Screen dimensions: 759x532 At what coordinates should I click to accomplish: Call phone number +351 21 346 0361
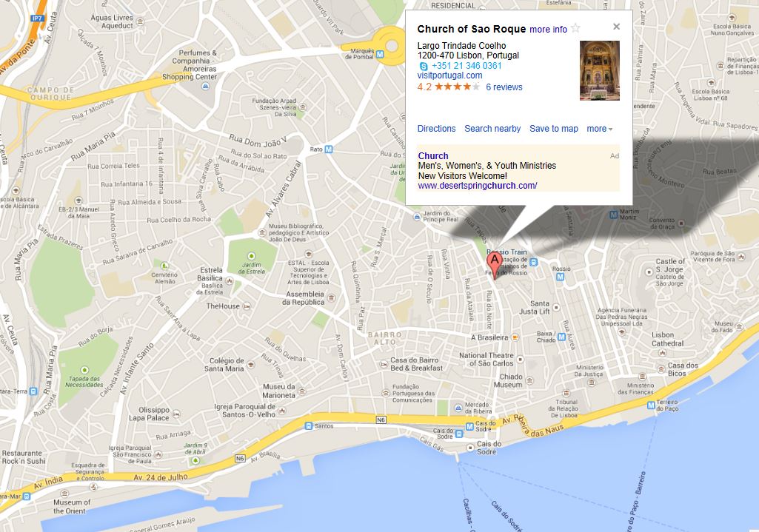[x=467, y=66]
